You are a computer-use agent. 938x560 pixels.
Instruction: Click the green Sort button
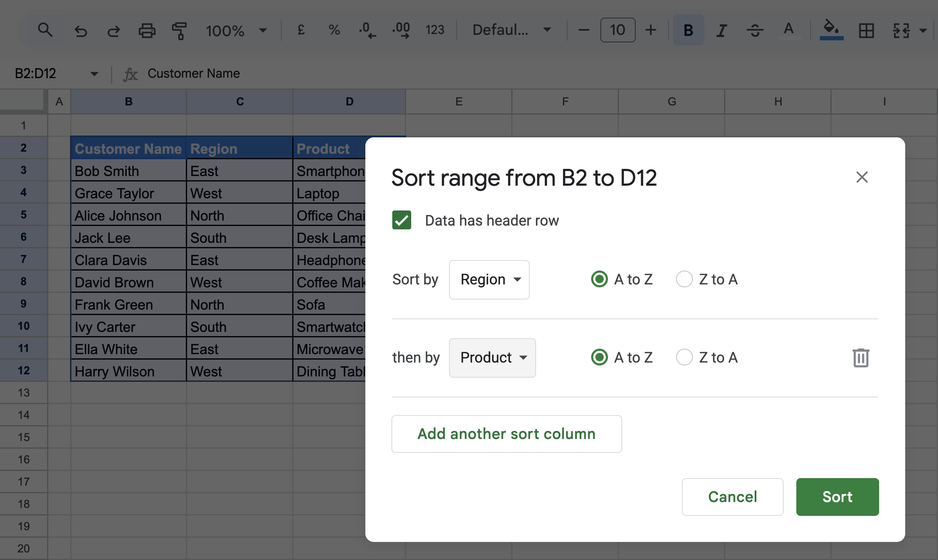tap(837, 497)
